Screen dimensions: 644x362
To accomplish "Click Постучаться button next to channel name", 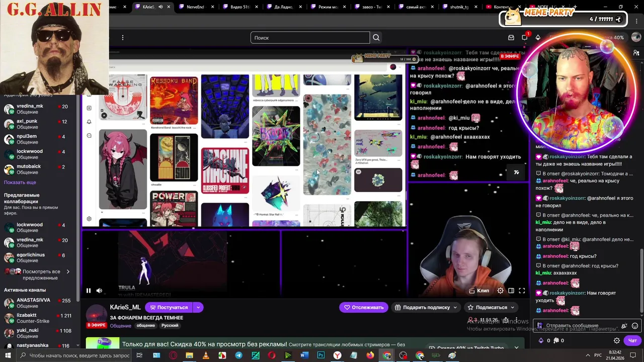I will pos(169,307).
